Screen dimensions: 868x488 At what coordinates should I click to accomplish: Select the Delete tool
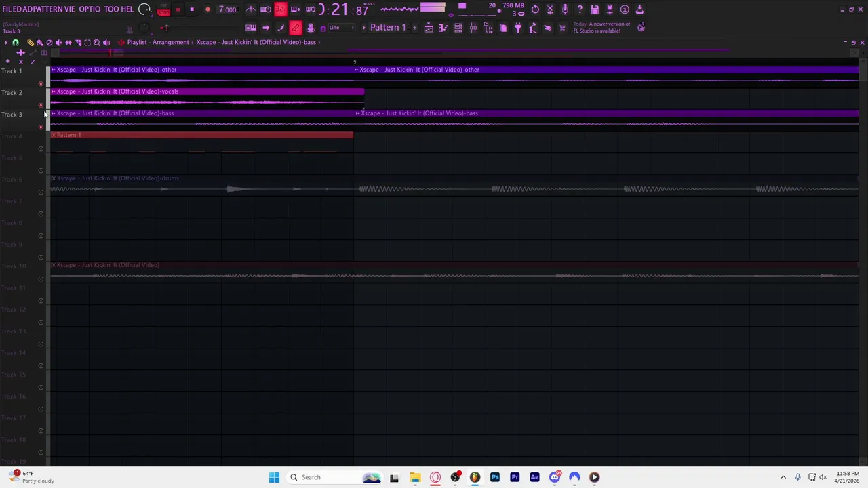(49, 42)
